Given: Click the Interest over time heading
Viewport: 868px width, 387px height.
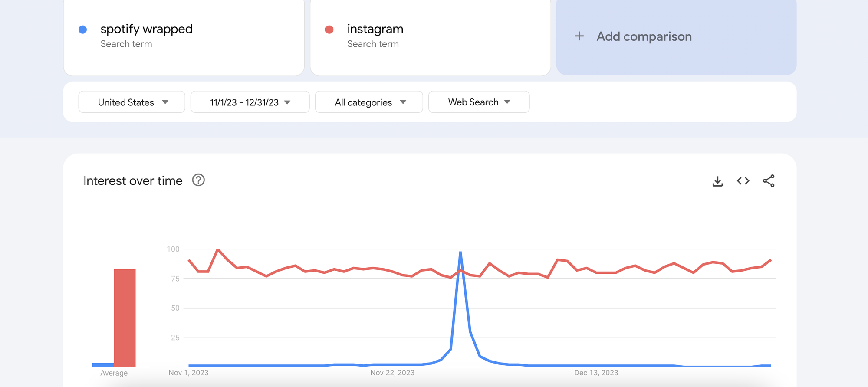Looking at the screenshot, I should pos(133,180).
